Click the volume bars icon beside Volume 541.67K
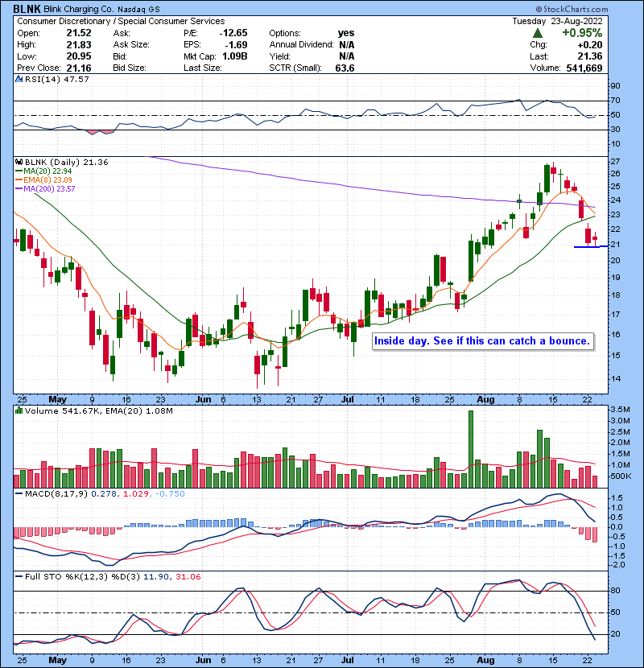The image size is (644, 668). (19, 410)
